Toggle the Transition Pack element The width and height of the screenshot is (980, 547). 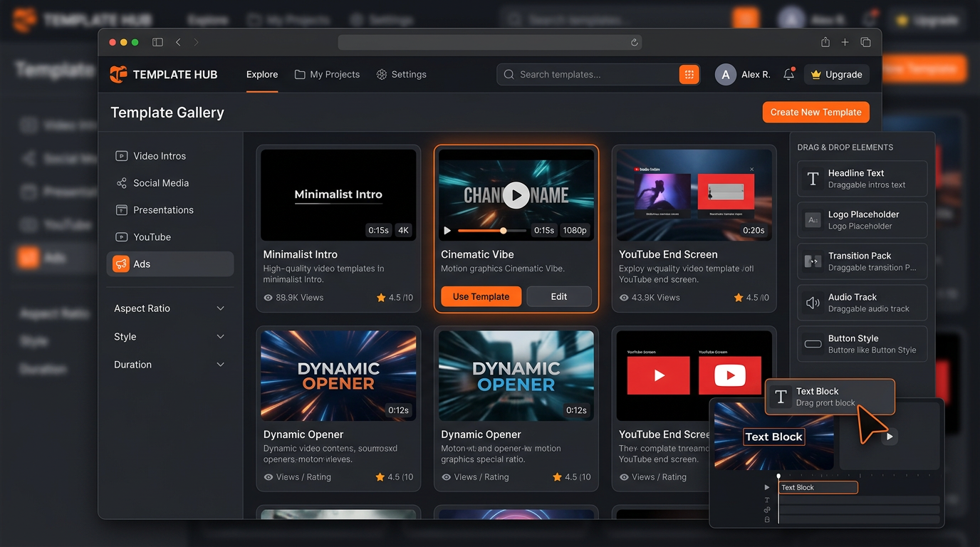coord(813,261)
